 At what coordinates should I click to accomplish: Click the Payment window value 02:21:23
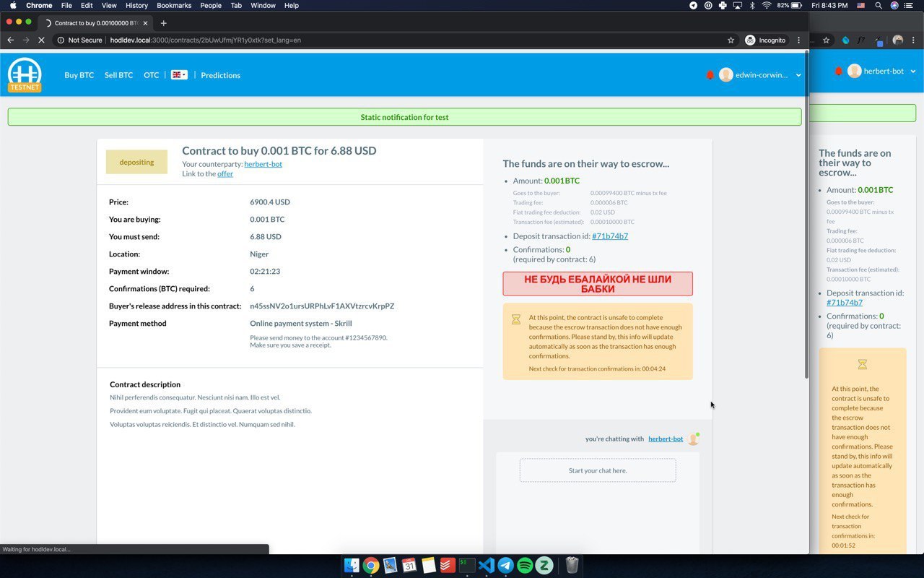tap(265, 272)
